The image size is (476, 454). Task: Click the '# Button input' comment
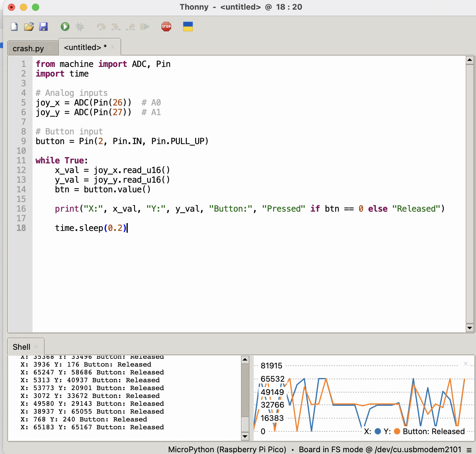69,131
